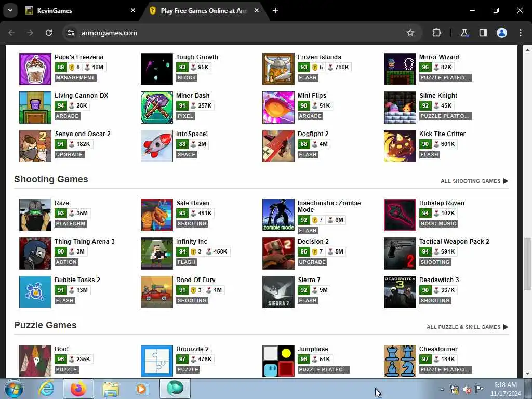Open Bubble Tanks 2 icon

click(x=35, y=292)
